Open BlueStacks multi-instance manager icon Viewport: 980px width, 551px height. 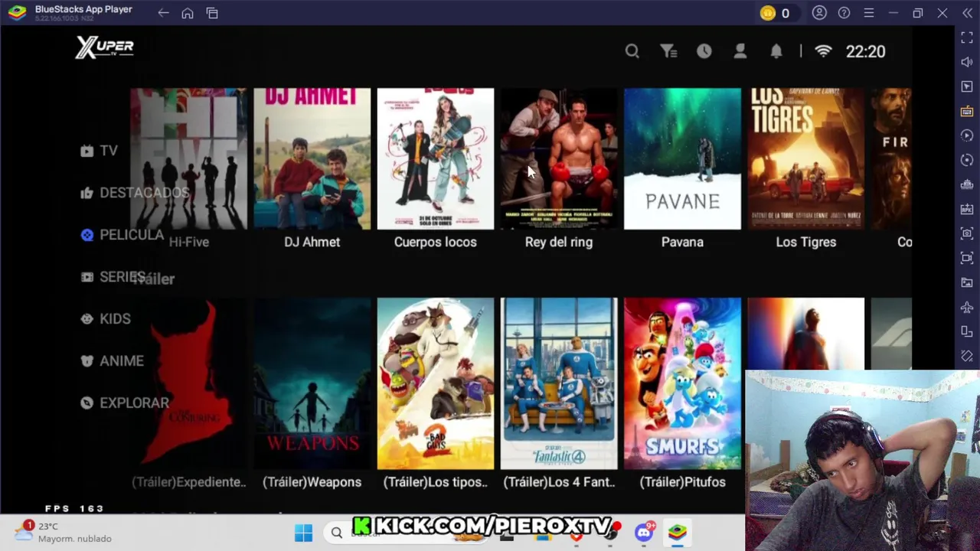click(x=967, y=184)
